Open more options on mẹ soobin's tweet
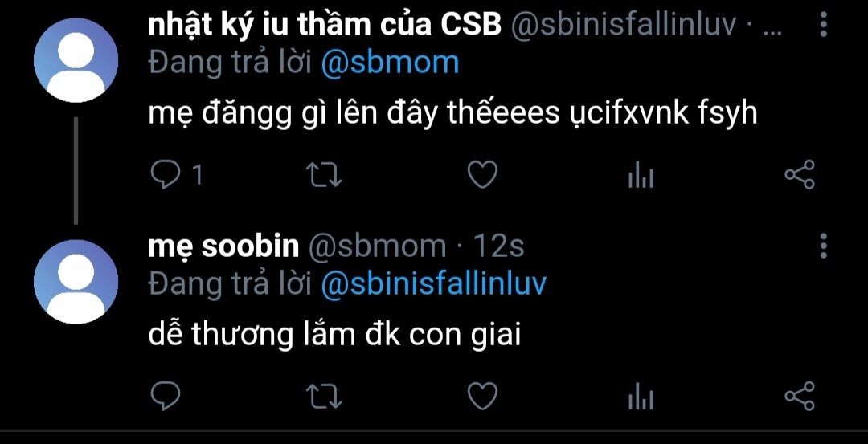Viewport: 868px width, 444px height. (823, 246)
